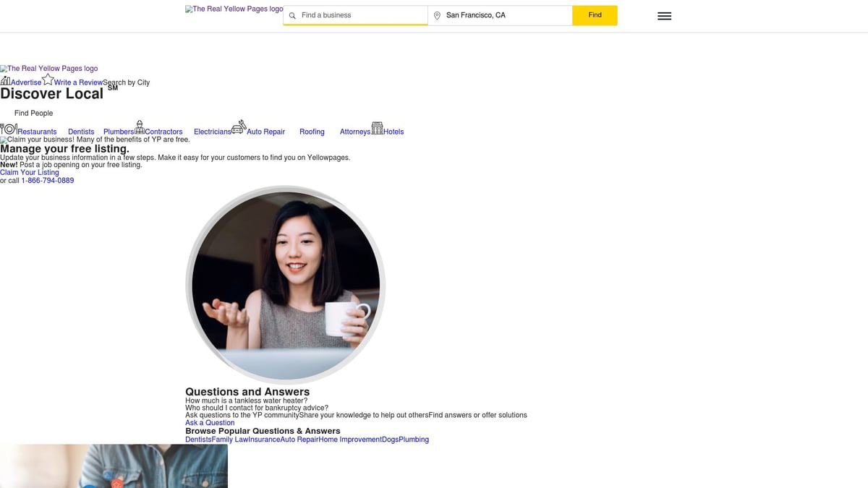The width and height of the screenshot is (868, 488).
Task: Select the Find People item
Action: point(33,114)
